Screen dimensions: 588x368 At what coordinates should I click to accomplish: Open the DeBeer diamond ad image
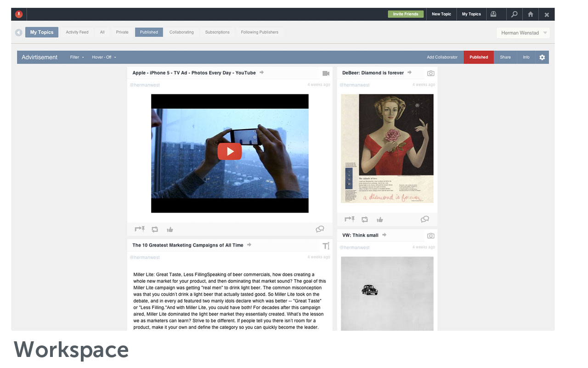tap(387, 149)
